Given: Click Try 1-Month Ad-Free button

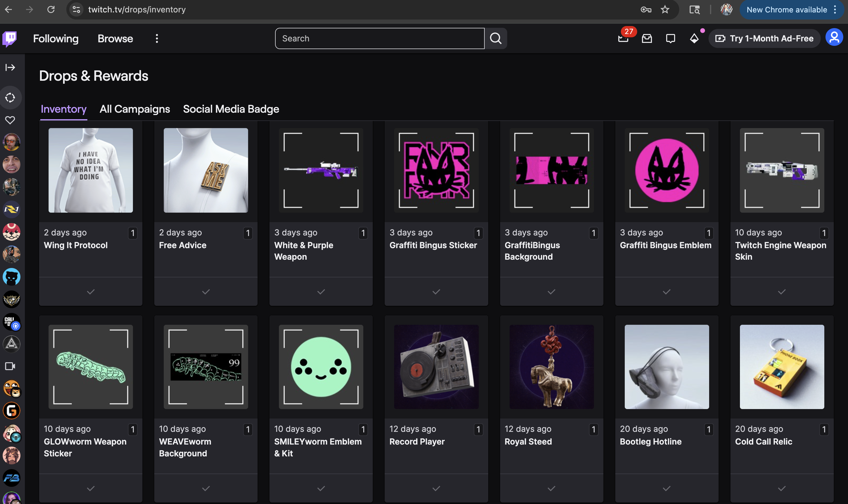Looking at the screenshot, I should (x=765, y=38).
